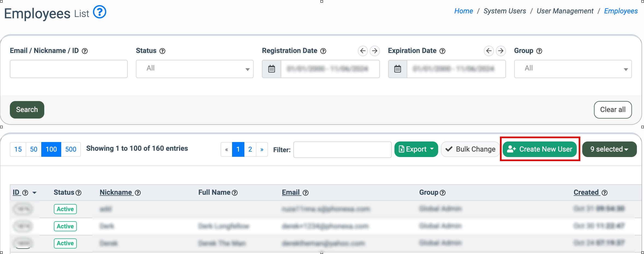
Task: Click the Email / Nickname / ID input
Action: click(69, 69)
